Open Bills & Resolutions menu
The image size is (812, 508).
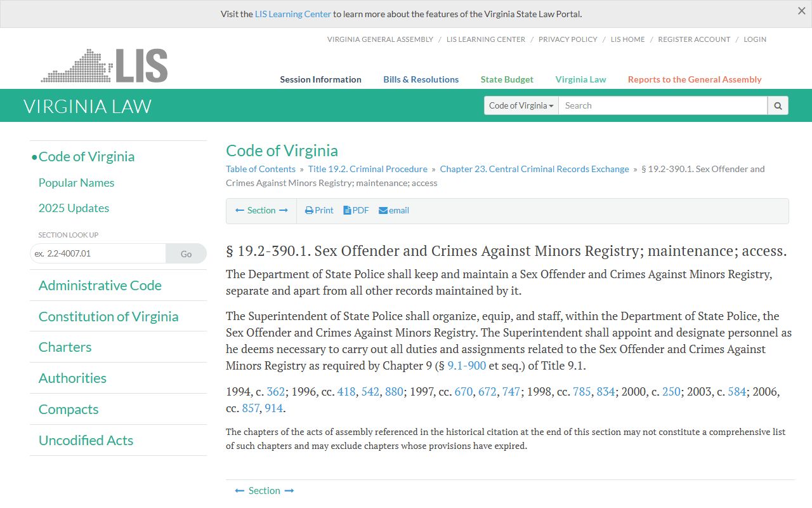[x=421, y=79]
